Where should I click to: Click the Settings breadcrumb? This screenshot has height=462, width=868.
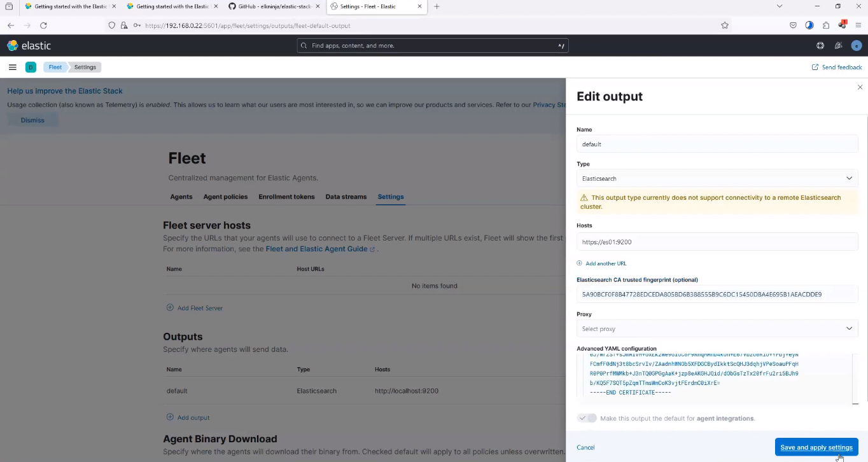[85, 67]
